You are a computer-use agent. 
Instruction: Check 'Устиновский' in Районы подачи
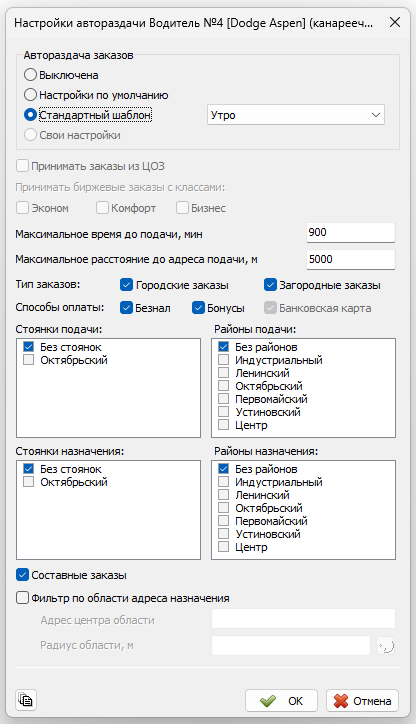click(x=223, y=411)
